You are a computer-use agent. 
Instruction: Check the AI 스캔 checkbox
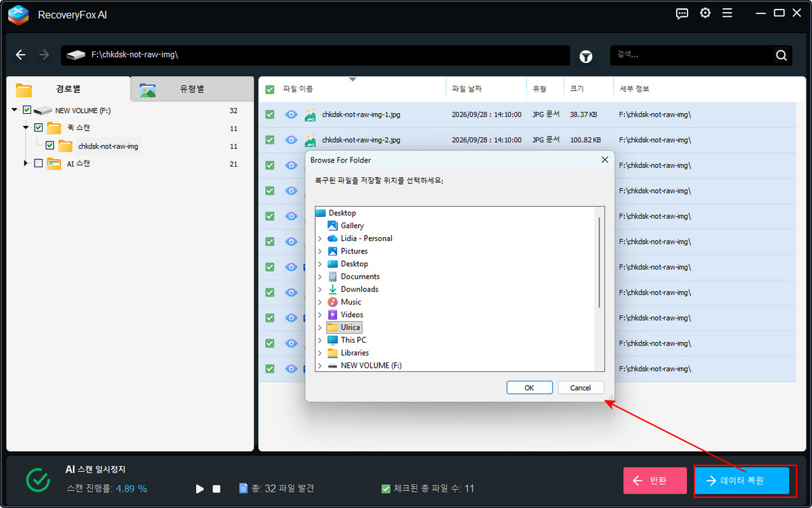[38, 163]
